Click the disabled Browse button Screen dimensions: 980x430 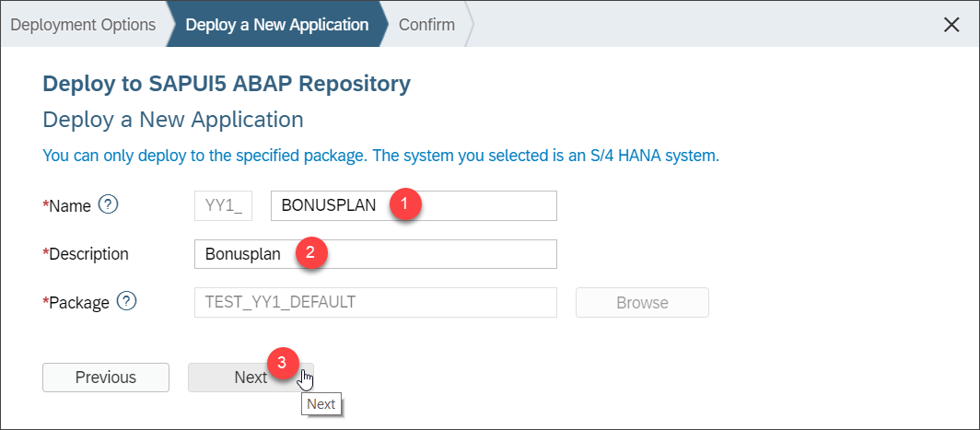(x=642, y=303)
